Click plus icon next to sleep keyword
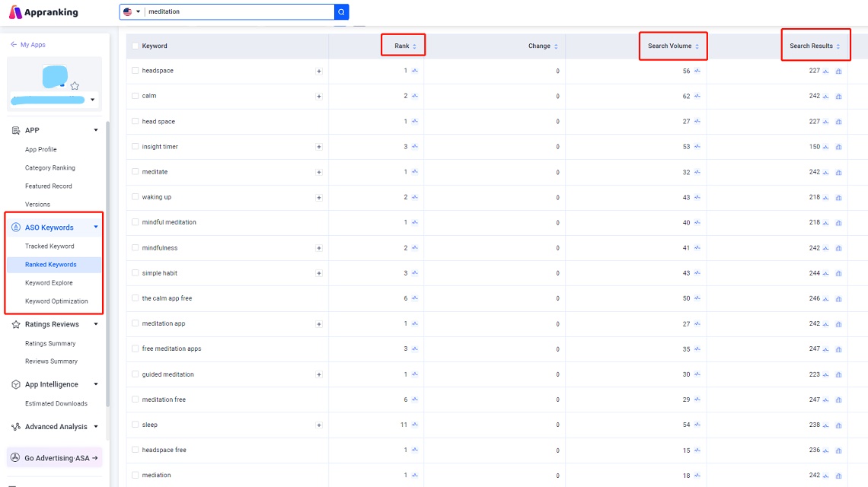The width and height of the screenshot is (868, 487). 319,425
